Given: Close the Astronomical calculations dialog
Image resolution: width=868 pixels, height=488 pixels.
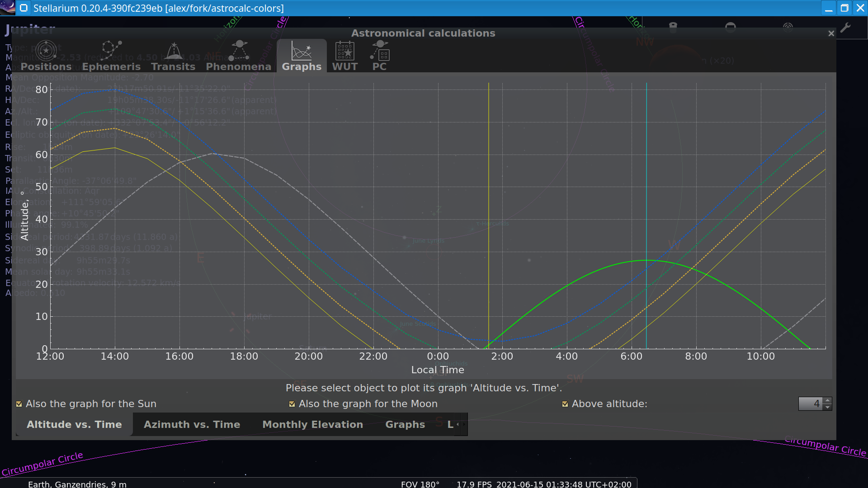Looking at the screenshot, I should pyautogui.click(x=831, y=33).
